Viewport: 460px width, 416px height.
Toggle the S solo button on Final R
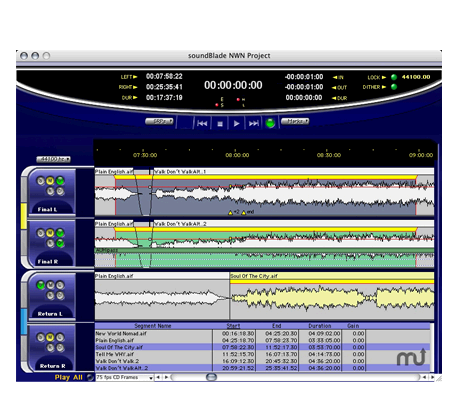[x=40, y=233]
